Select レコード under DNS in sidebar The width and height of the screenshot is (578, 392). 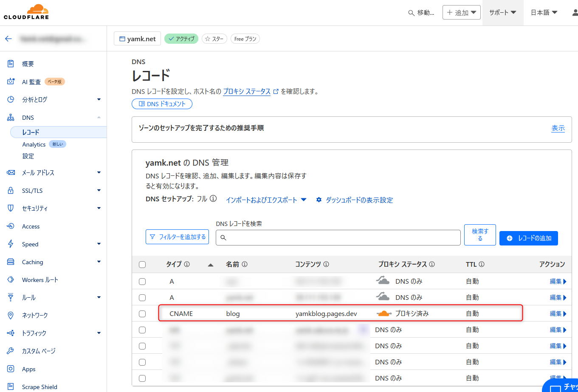(x=59, y=132)
